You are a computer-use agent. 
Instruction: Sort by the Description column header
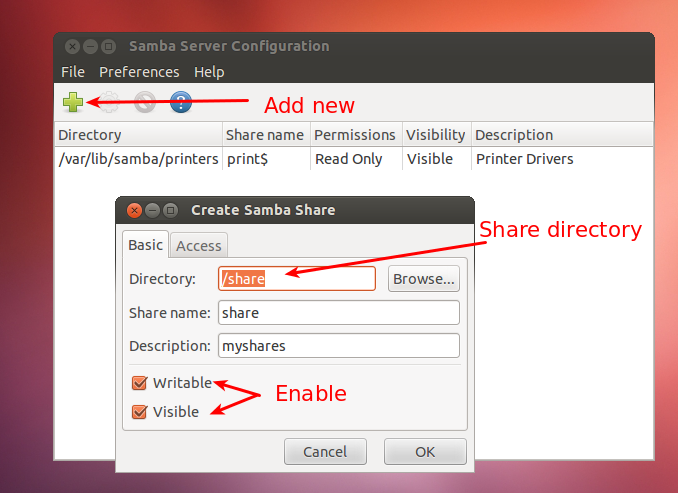[x=562, y=135]
